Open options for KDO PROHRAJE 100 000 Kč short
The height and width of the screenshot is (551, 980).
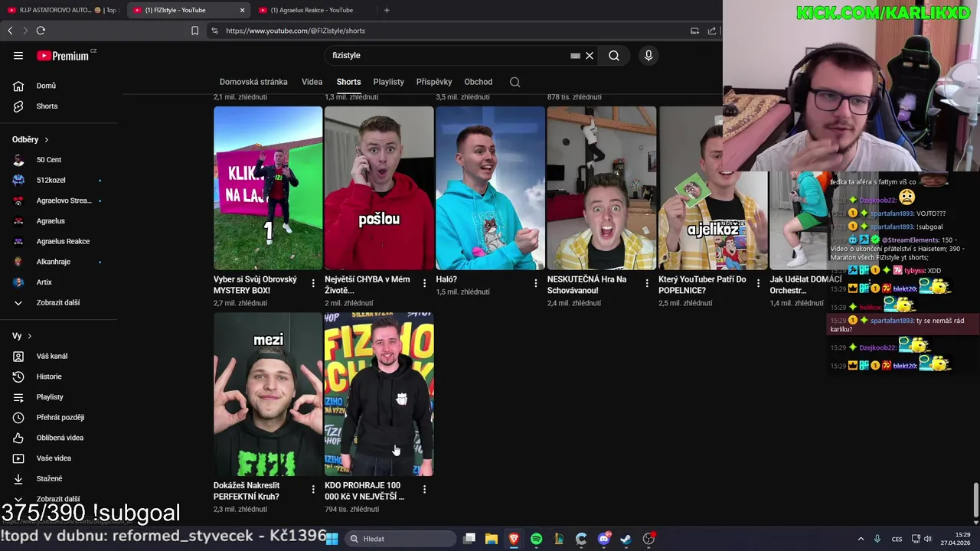click(x=424, y=489)
